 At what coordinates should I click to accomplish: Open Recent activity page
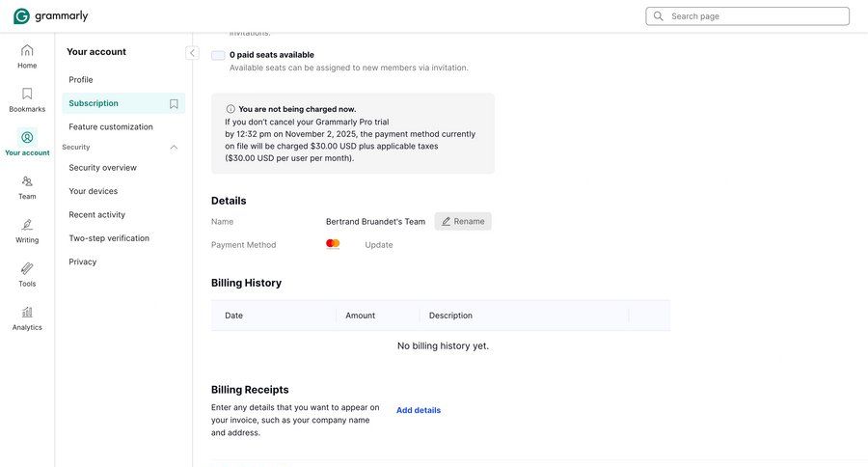click(96, 214)
